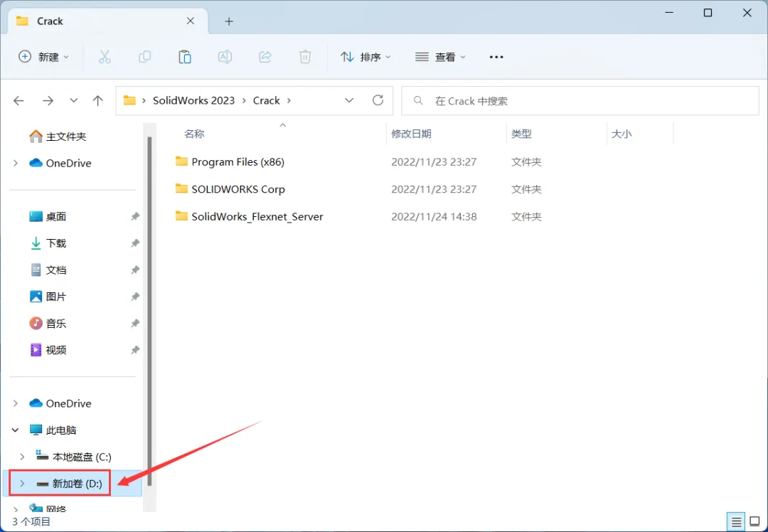This screenshot has height=532, width=768.
Task: Expand the 新加卷 (D:) node
Action: (22, 484)
